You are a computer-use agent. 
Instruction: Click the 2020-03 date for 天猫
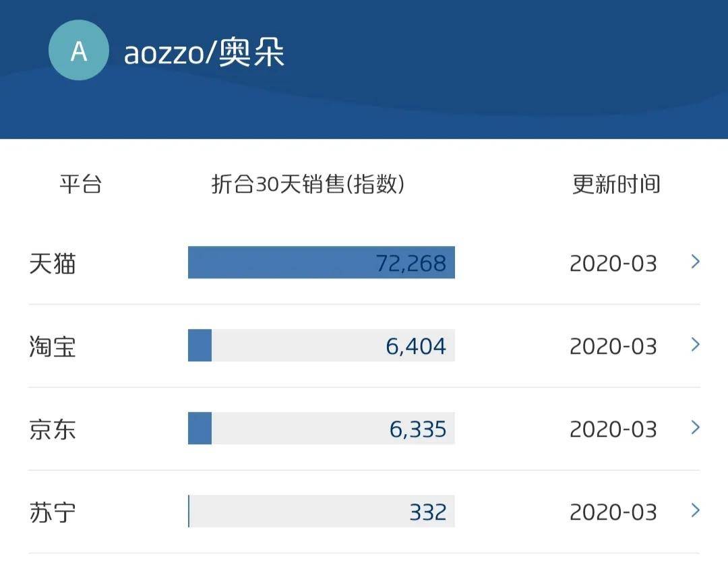pyautogui.click(x=613, y=263)
